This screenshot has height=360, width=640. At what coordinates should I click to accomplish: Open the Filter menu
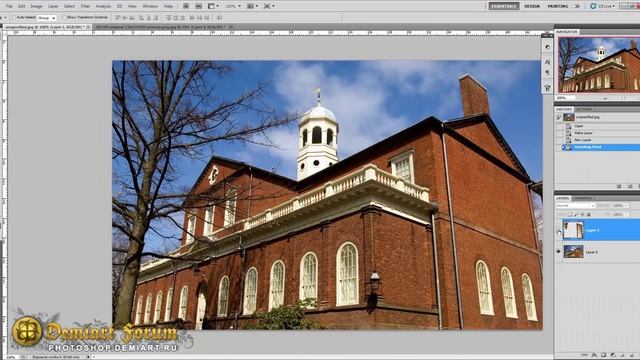coord(85,6)
